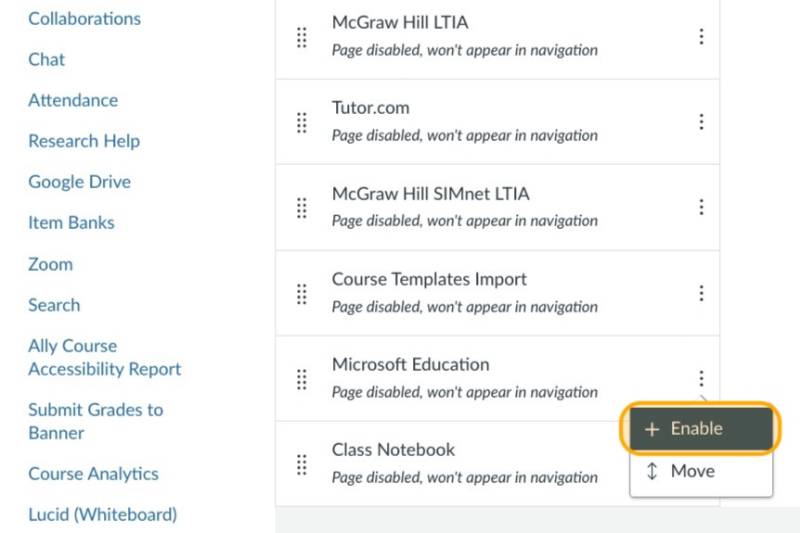Select the McGraw Hill LTIA title
The image size is (800, 533).
400,22
